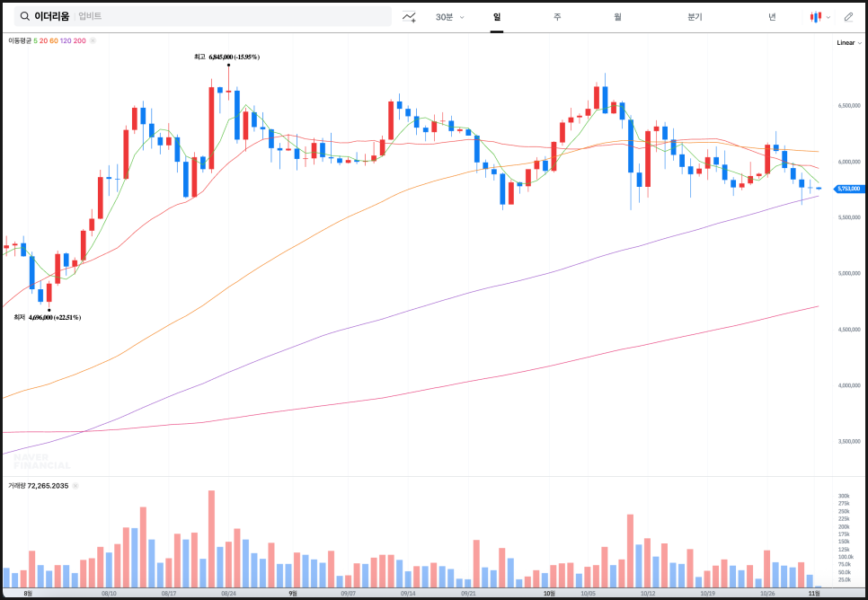
Task: Click the 이동평균 indicator label
Action: click(x=19, y=40)
